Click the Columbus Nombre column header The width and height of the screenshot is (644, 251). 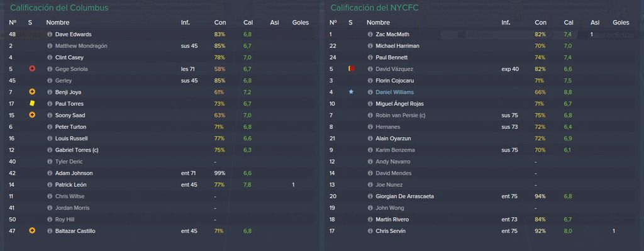point(57,23)
